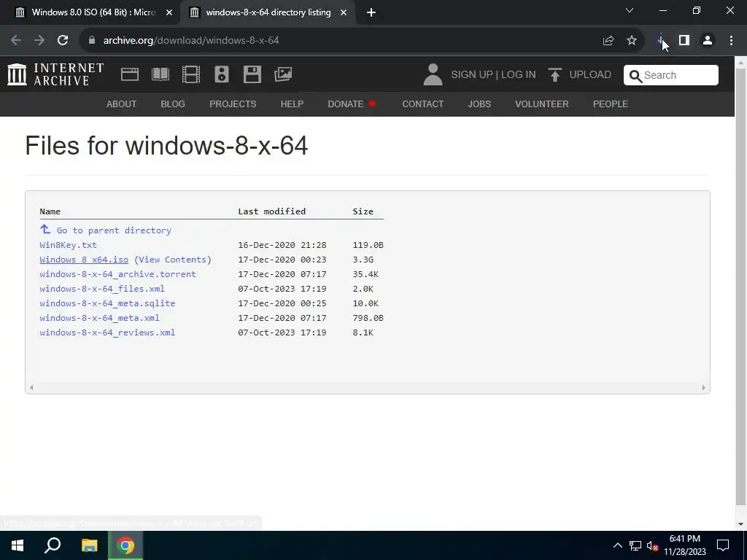
Task: Click Chrome icon in taskbar
Action: coord(125,545)
